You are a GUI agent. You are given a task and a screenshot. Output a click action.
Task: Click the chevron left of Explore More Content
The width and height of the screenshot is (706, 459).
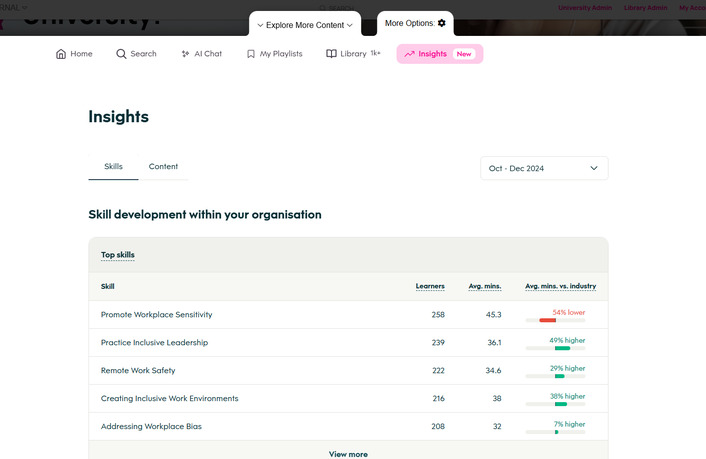click(x=260, y=25)
